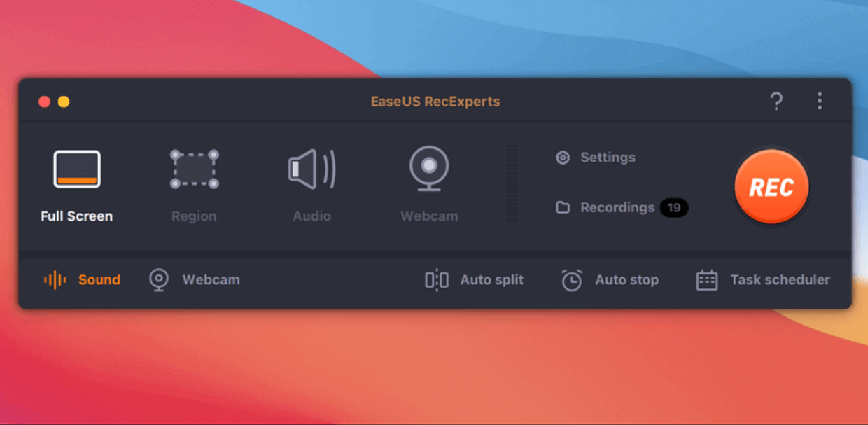This screenshot has width=868, height=425.
Task: Click the Task scheduler label
Action: 780,280
